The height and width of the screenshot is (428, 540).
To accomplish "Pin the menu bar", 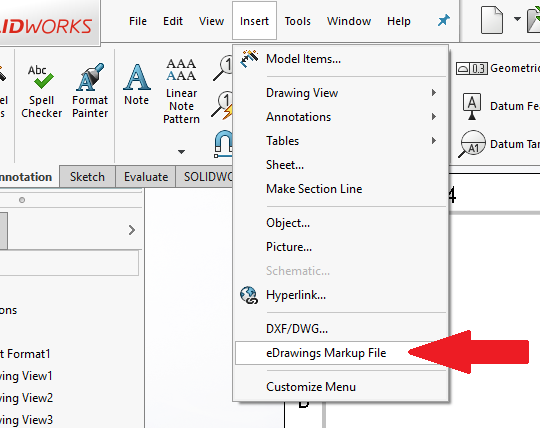I will point(444,20).
